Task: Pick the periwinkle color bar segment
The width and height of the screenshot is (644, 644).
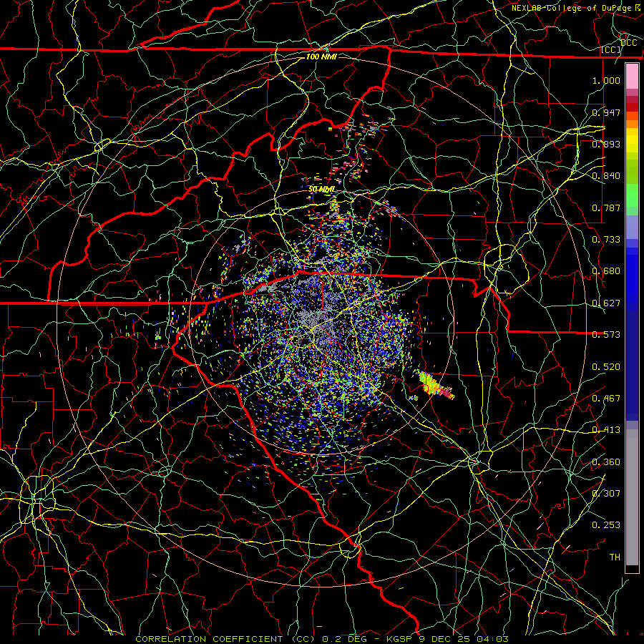Action: click(632, 227)
